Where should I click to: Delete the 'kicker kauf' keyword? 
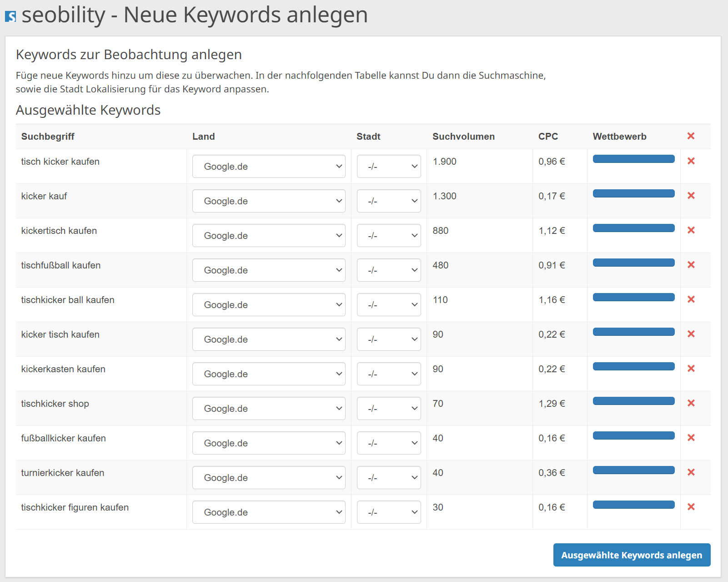691,196
